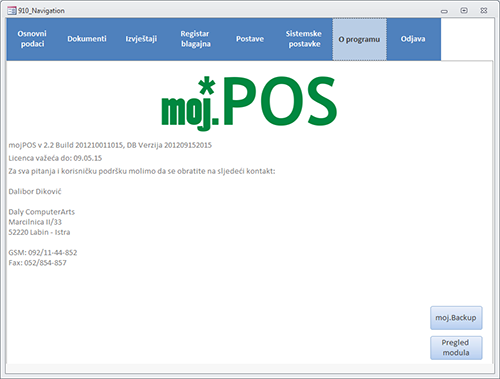Image resolution: width=500 pixels, height=379 pixels.
Task: Open Pregled modula
Action: [456, 348]
